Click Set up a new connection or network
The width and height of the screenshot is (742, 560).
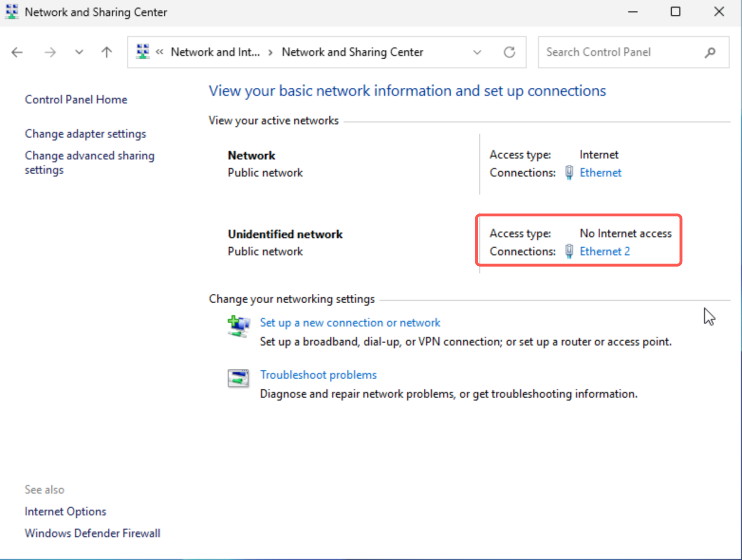(x=350, y=323)
